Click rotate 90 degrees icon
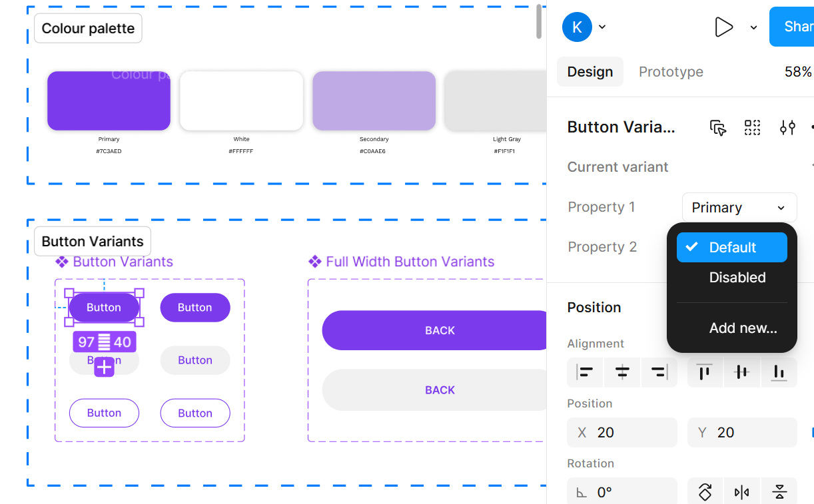The height and width of the screenshot is (504, 814). (x=705, y=493)
